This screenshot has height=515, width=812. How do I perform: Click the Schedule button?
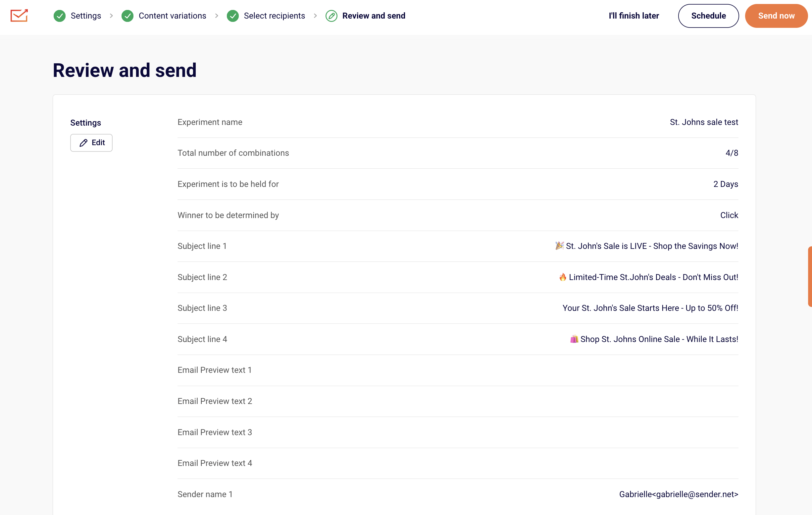(708, 16)
